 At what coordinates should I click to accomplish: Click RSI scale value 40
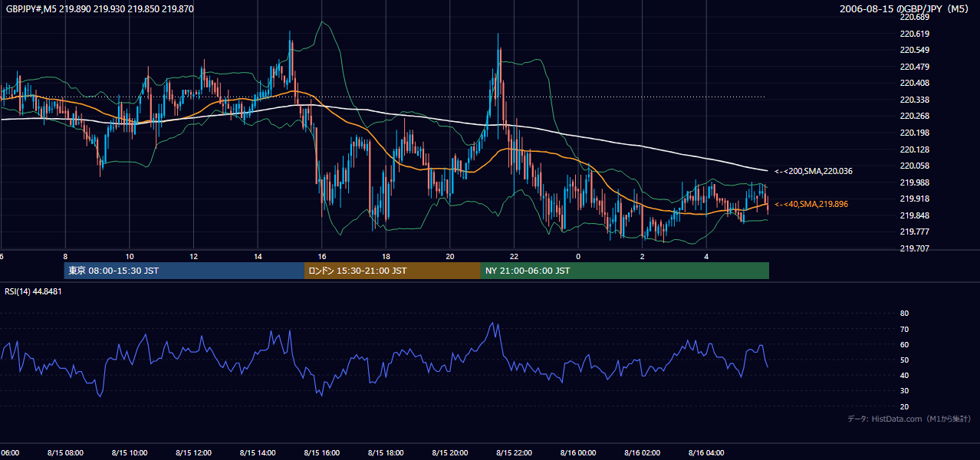[904, 375]
